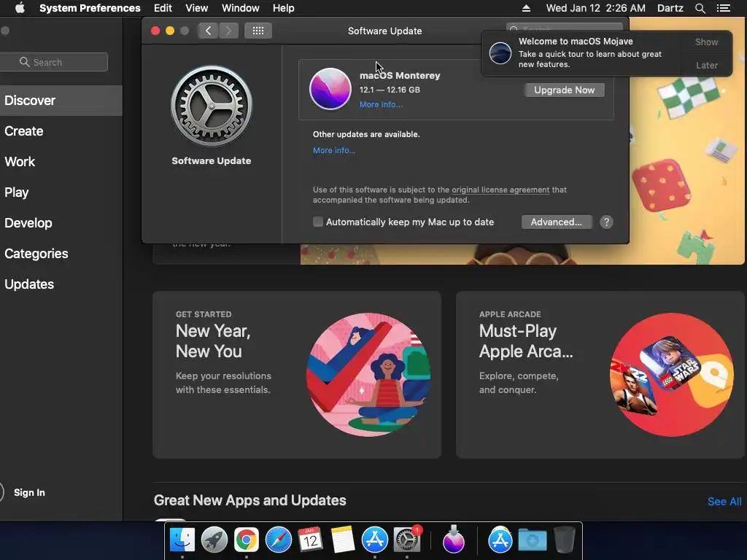Open Launchpad from the Dock
747x560 pixels.
(214, 540)
